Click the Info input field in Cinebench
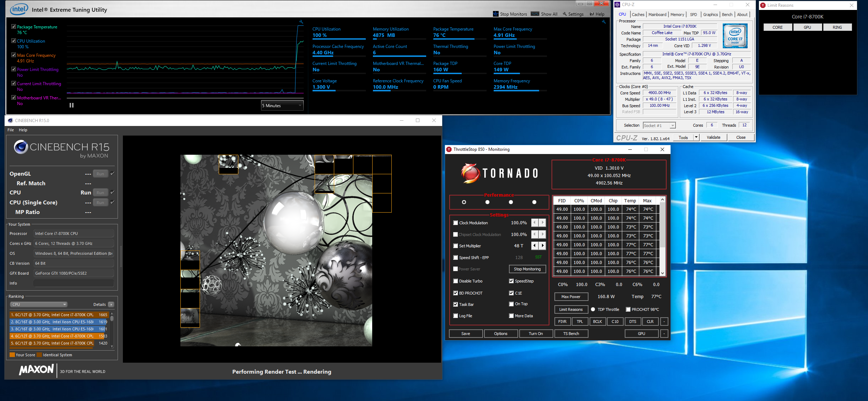 pyautogui.click(x=74, y=283)
